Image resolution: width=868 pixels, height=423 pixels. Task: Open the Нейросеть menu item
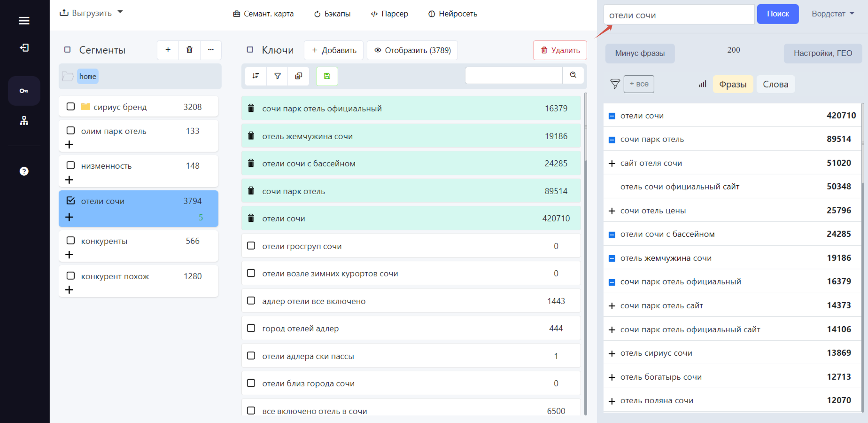(x=453, y=14)
